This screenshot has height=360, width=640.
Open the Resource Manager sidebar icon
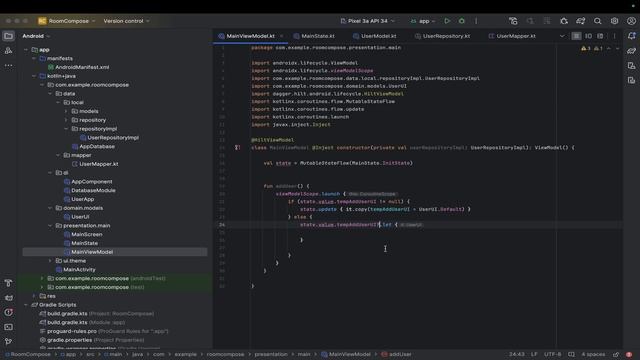pyautogui.click(x=8, y=51)
